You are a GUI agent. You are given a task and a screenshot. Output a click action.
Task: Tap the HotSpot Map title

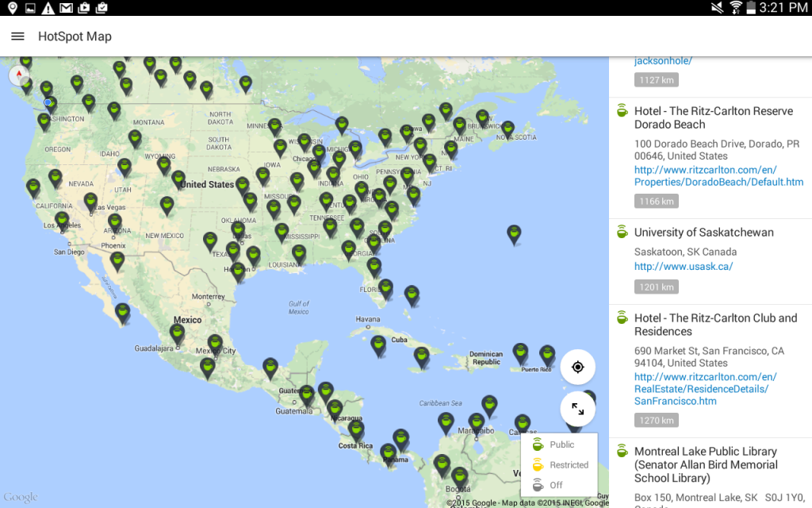(x=75, y=37)
